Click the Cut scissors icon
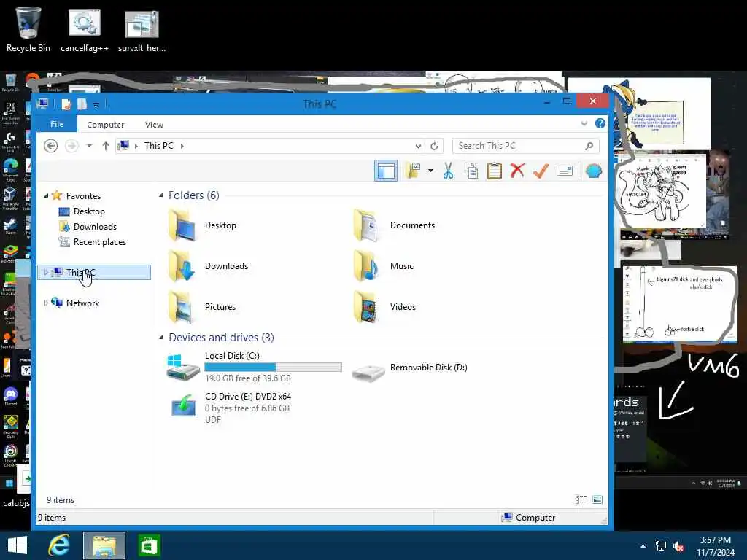 coord(449,171)
